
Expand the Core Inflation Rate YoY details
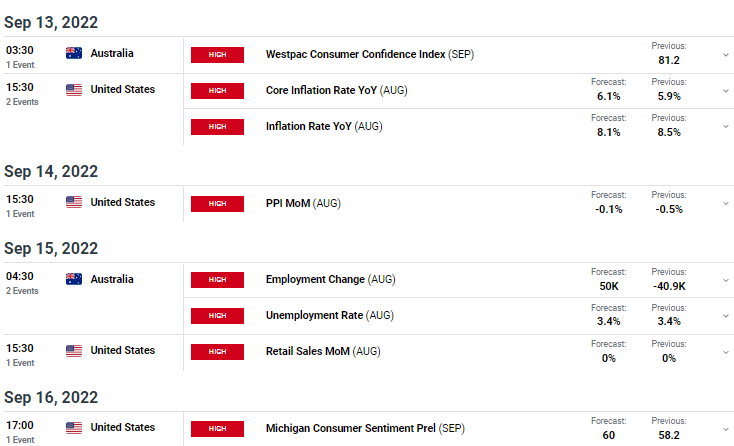726,91
